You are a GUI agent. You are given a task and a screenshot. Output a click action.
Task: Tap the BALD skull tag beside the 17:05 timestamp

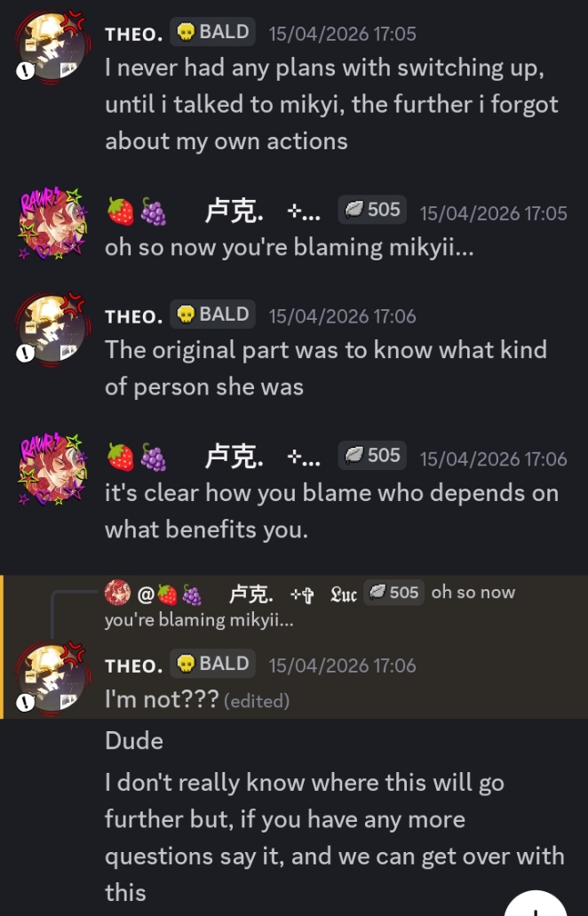[x=212, y=32]
